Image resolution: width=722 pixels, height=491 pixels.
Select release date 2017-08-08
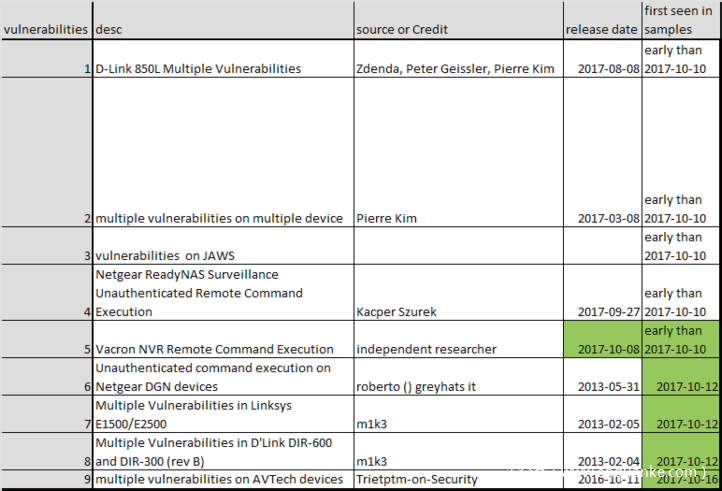tap(602, 59)
